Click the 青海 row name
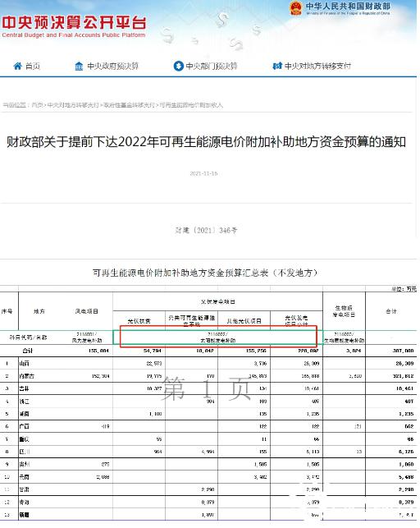This screenshot has height=528, width=420. pos(25,502)
